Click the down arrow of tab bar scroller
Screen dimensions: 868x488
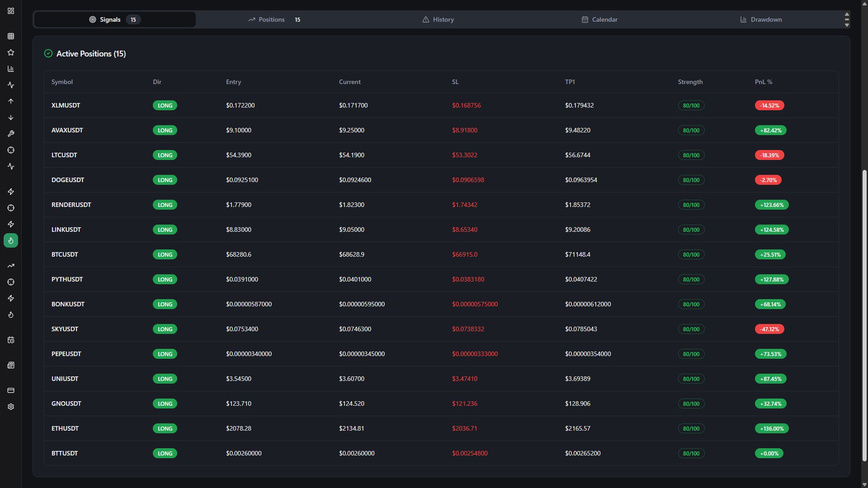847,25
